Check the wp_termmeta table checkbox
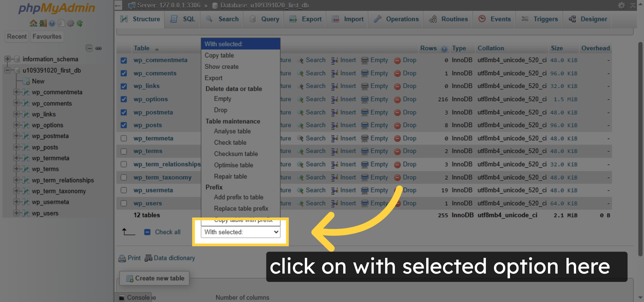 [x=124, y=138]
